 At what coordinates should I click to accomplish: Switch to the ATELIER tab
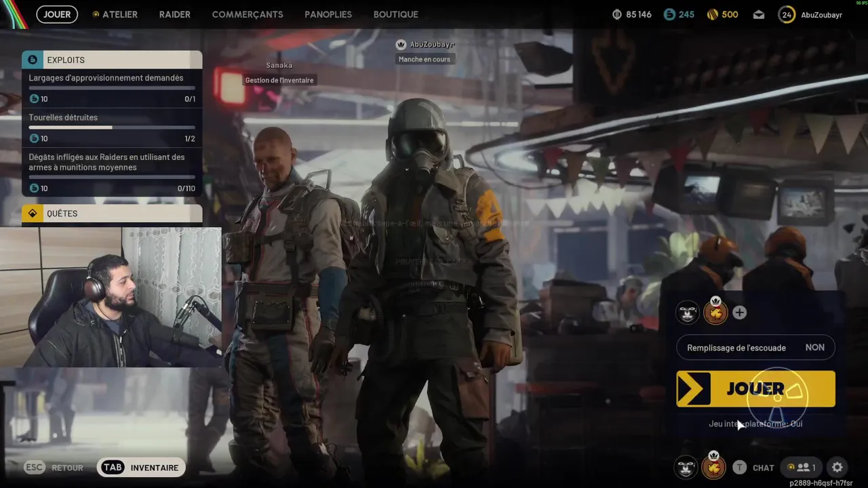tap(115, 14)
